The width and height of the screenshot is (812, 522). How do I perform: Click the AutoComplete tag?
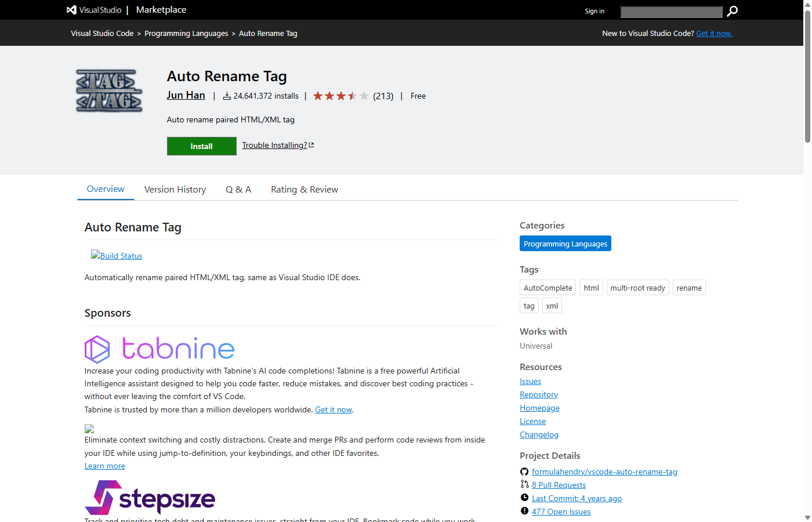click(548, 288)
